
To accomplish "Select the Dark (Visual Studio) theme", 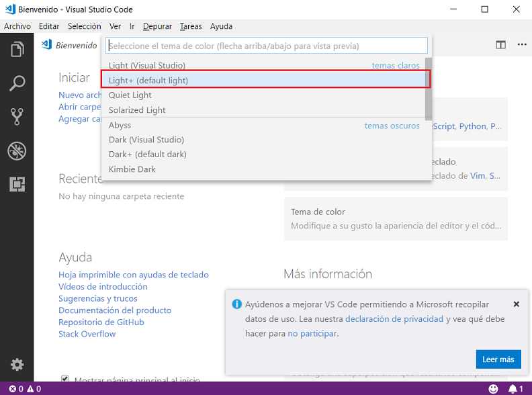I will (263, 140).
